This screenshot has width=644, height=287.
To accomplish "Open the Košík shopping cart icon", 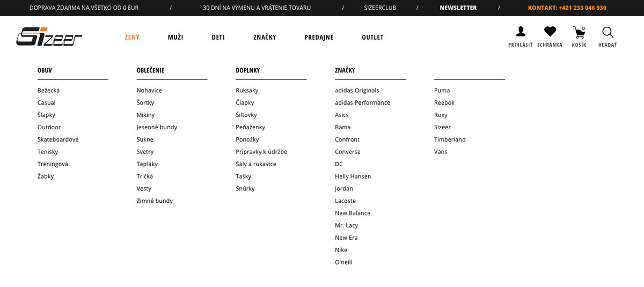I will tap(579, 33).
